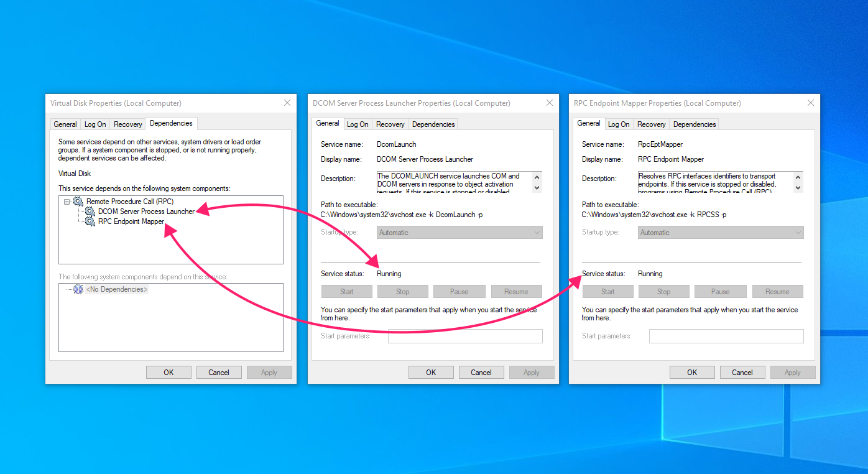Select General tab in DCOM Server Process Launcher
Screen dimensions: 868x474
pyautogui.click(x=328, y=123)
